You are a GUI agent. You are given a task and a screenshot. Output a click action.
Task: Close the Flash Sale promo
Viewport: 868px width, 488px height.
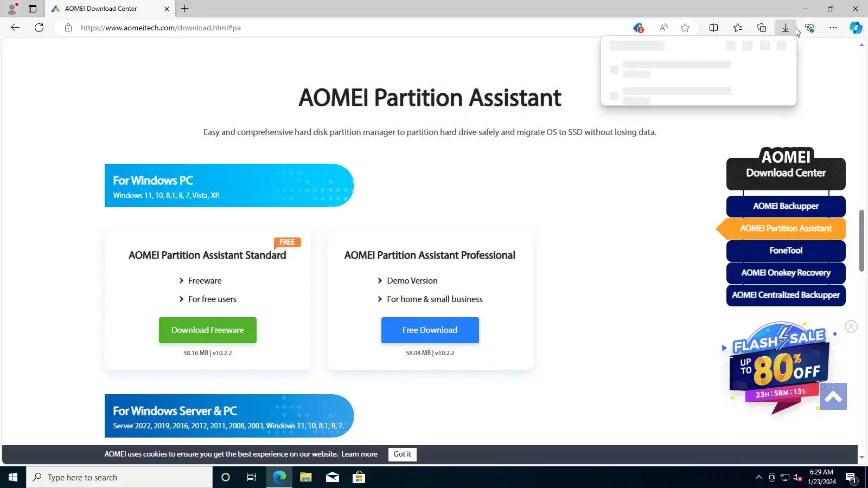pos(851,326)
